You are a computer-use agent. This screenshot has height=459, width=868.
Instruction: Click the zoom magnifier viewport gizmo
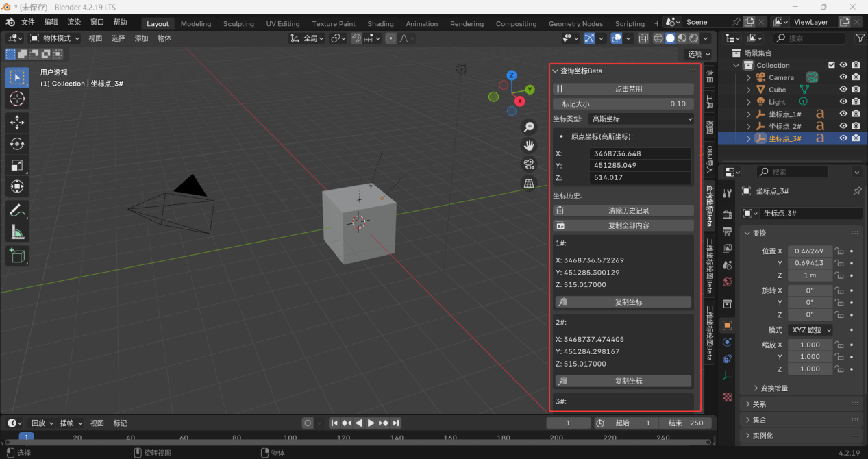(x=529, y=127)
